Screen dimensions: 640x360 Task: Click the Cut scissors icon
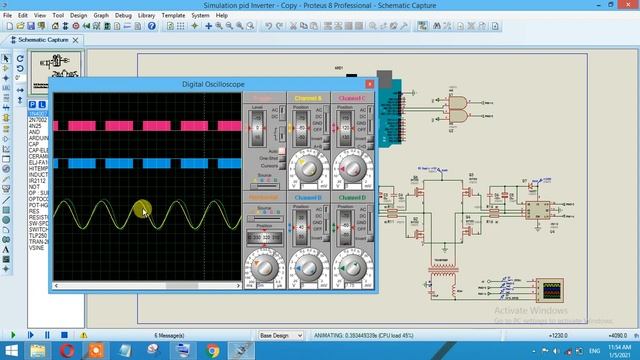[293, 26]
